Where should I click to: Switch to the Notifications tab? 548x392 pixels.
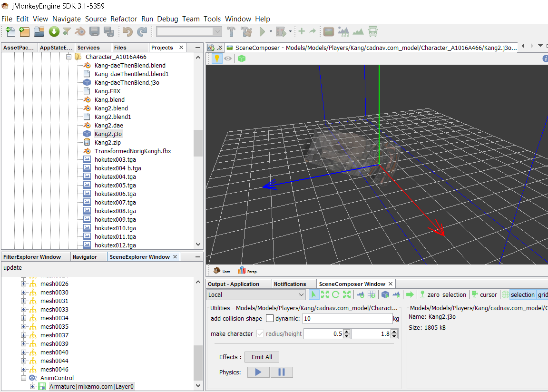coord(290,284)
